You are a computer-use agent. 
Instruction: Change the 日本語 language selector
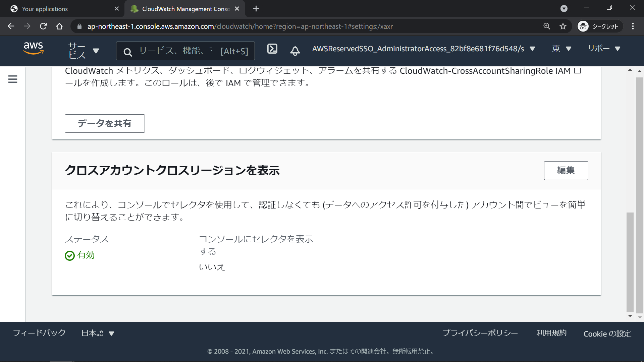tap(98, 333)
